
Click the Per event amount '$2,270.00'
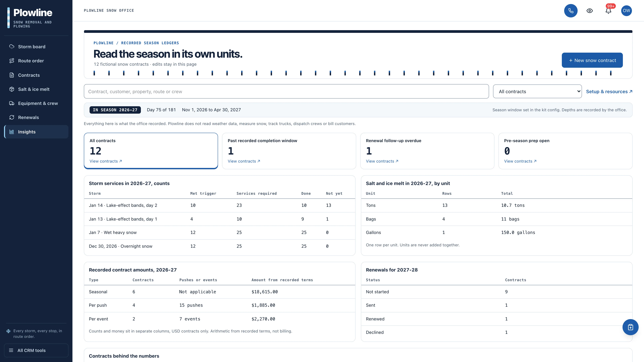click(x=263, y=319)
